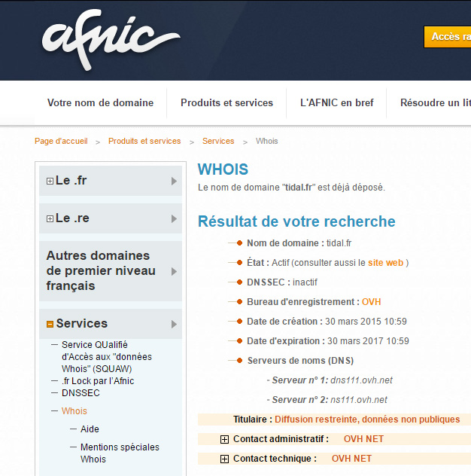
Task: Click 'ns111.ovh.net' server name
Action: click(359, 400)
